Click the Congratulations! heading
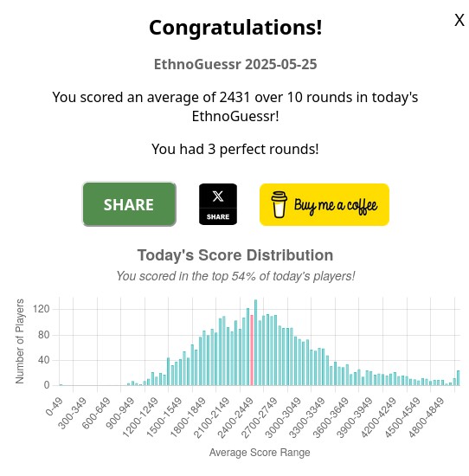469x476 pixels. click(x=235, y=28)
